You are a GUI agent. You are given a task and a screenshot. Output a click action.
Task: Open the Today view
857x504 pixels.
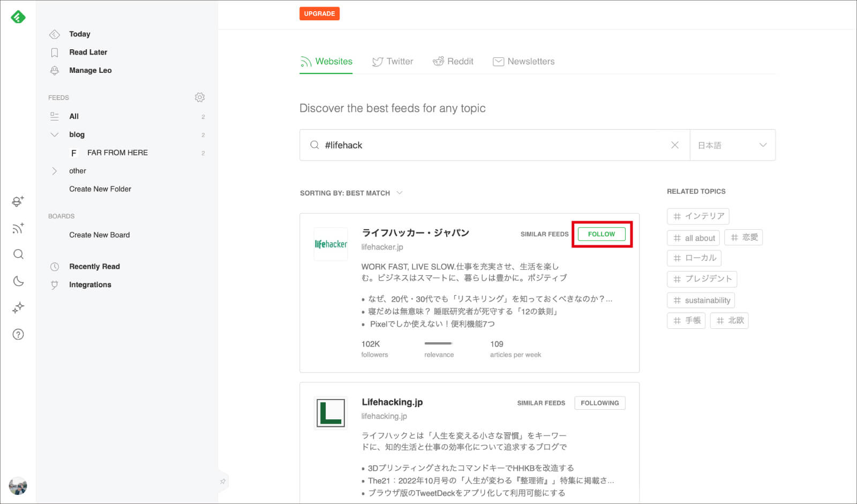coord(80,34)
